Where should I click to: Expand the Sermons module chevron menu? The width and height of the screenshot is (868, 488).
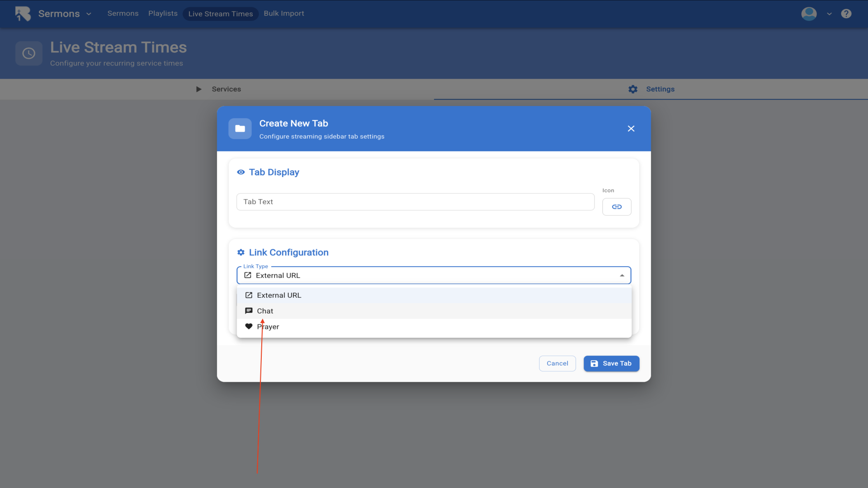pos(89,14)
